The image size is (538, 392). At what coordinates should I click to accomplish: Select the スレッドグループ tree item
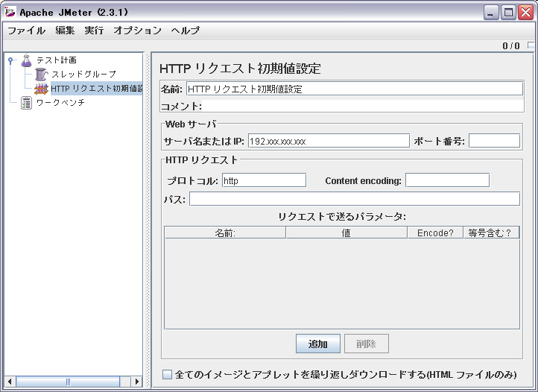[83, 75]
